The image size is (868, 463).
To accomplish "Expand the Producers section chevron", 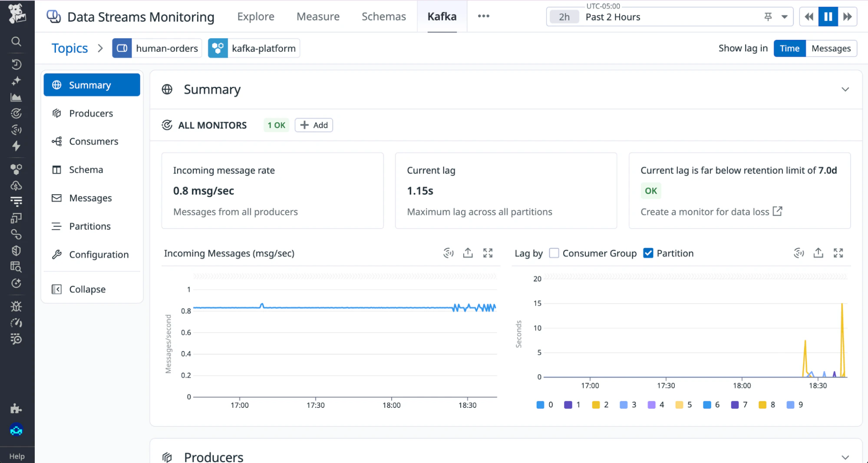I will tap(845, 457).
